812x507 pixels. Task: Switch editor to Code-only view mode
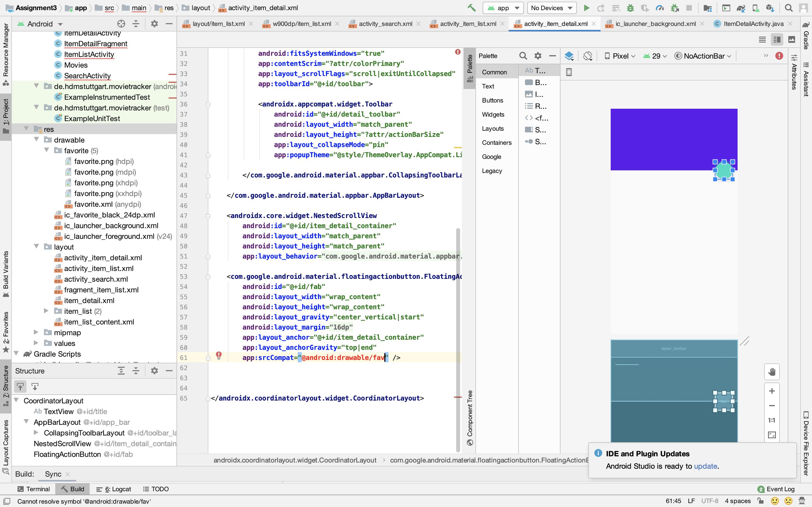pyautogui.click(x=762, y=39)
